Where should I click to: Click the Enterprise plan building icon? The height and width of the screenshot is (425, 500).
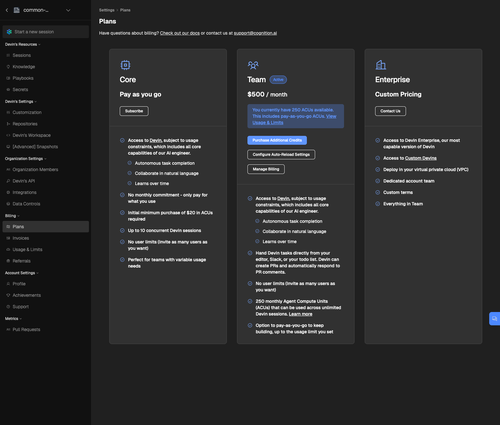click(381, 65)
